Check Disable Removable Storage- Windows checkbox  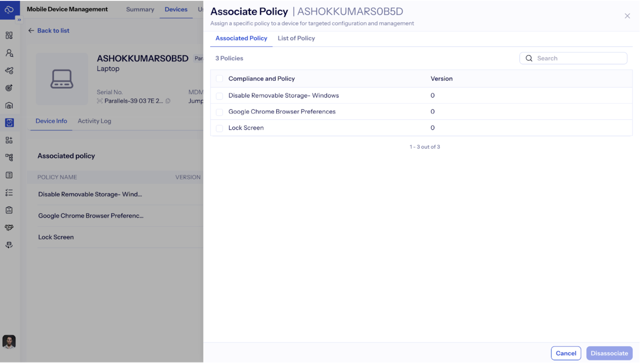pyautogui.click(x=219, y=96)
